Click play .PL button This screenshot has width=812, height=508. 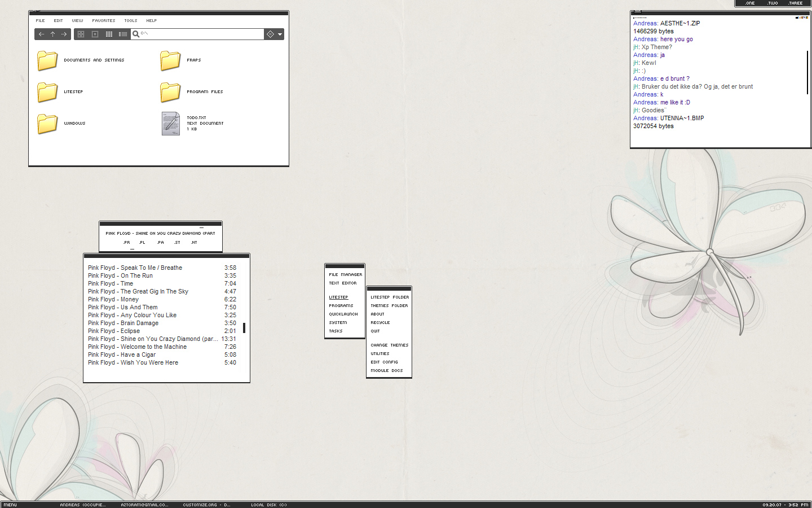tap(142, 242)
